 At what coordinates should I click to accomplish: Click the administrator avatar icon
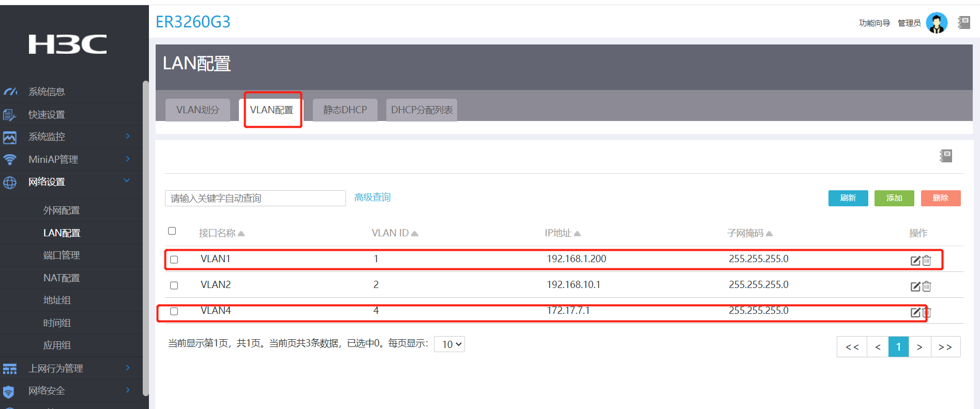937,23
